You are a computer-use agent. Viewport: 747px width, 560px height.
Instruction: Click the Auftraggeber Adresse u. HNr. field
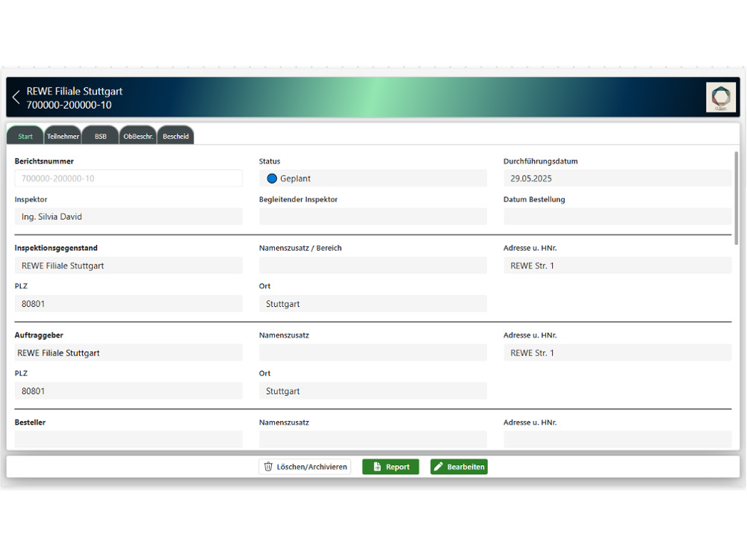(x=618, y=353)
